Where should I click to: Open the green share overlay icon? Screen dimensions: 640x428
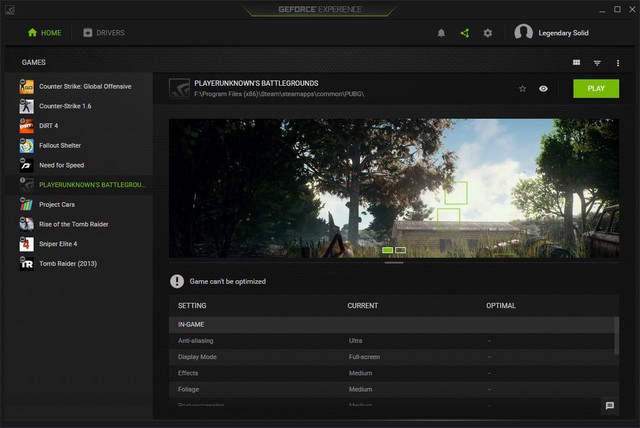(x=464, y=33)
